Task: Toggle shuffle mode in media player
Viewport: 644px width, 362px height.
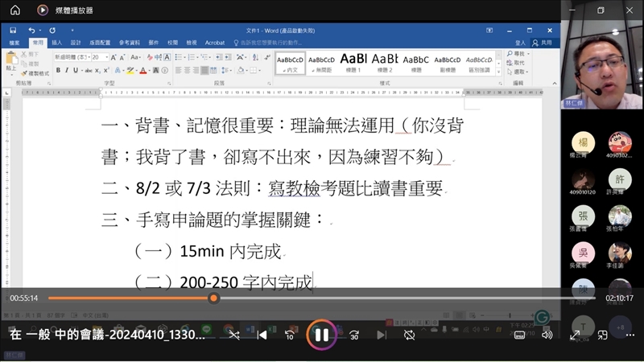Action: [x=234, y=335]
